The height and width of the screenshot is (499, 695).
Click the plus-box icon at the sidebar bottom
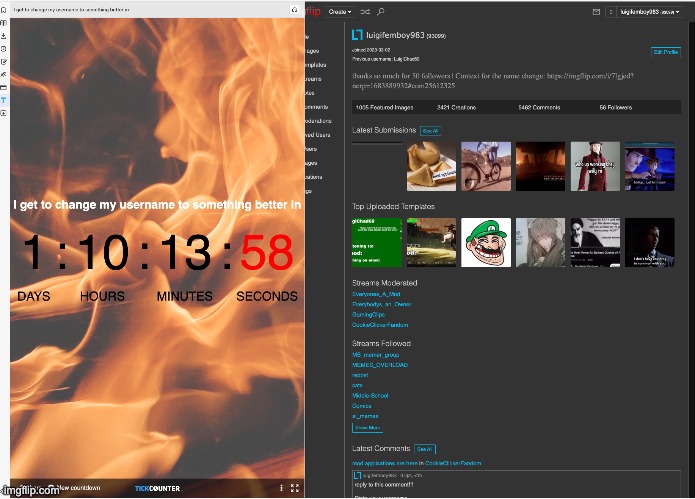(4, 113)
